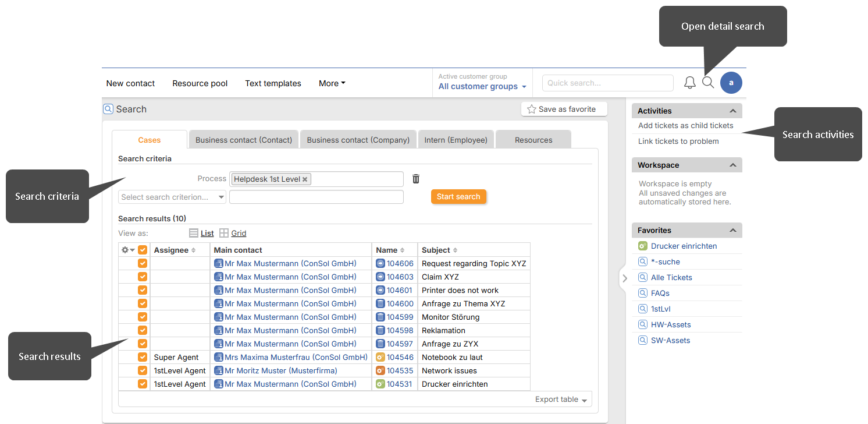868x424 pixels.
Task: Click search icon of HW-Assets favorite
Action: click(x=642, y=324)
